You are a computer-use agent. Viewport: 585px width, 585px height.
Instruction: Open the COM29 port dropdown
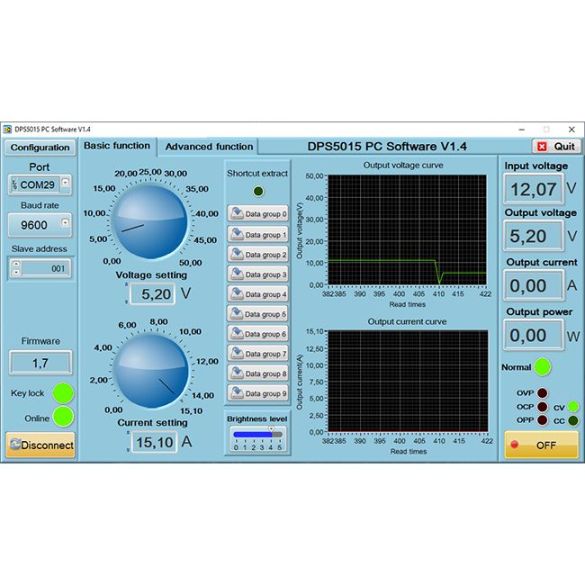[x=65, y=182]
